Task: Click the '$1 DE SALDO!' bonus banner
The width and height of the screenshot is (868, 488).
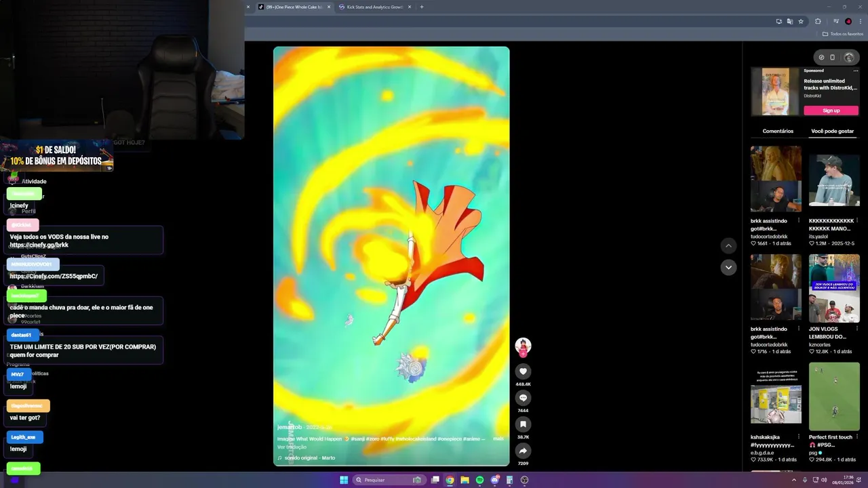Action: (57, 155)
